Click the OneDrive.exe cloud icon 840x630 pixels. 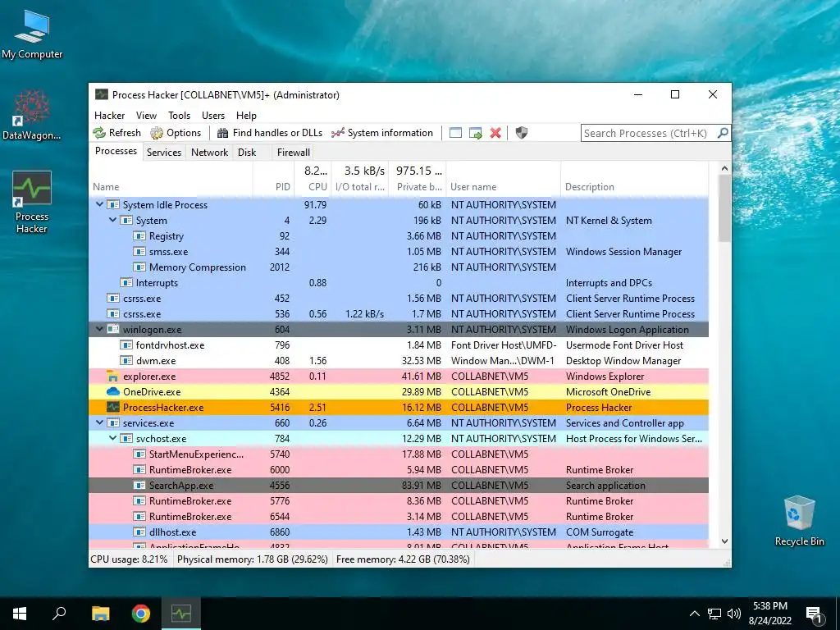[112, 391]
